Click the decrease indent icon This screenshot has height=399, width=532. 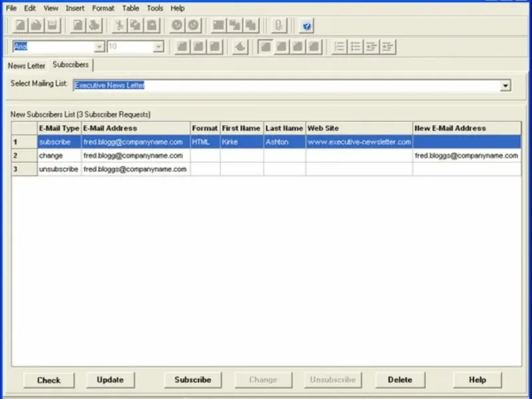coord(372,47)
